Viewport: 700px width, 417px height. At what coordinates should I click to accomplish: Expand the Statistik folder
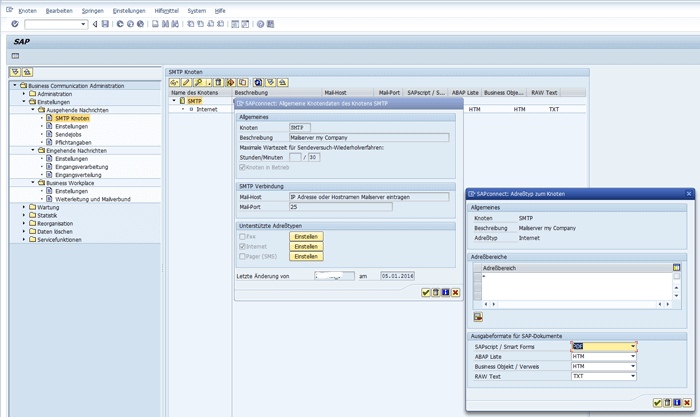[x=24, y=215]
